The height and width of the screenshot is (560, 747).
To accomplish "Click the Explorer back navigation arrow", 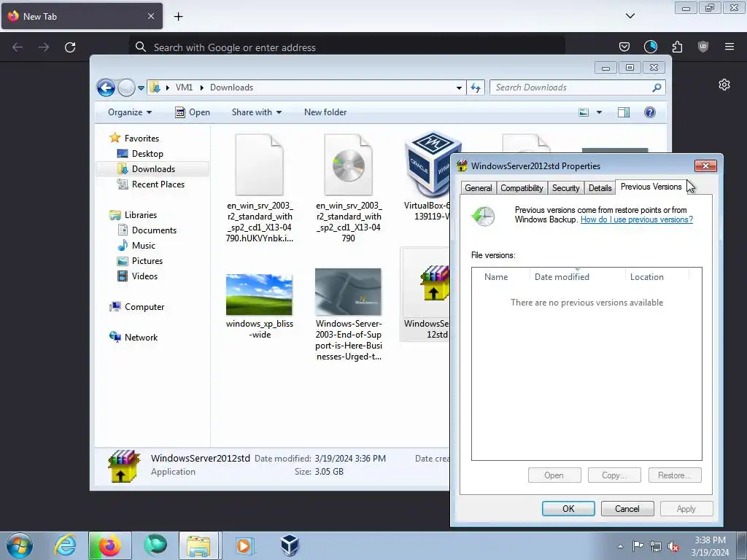I will [106, 87].
